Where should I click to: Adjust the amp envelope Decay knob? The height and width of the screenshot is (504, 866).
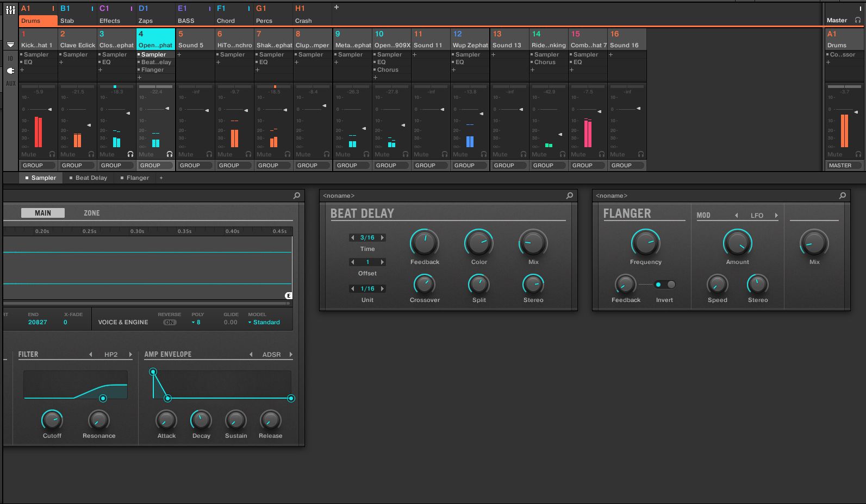[201, 420]
